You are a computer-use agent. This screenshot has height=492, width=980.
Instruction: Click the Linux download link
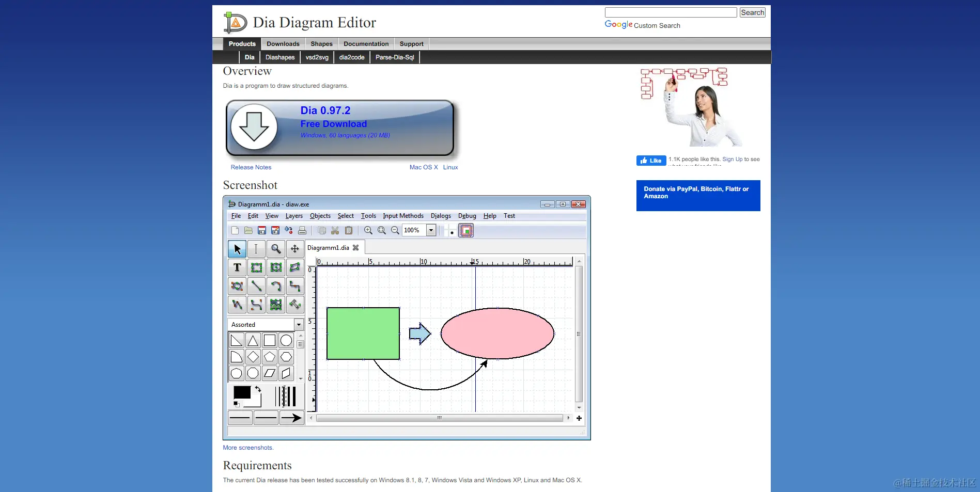click(x=450, y=167)
